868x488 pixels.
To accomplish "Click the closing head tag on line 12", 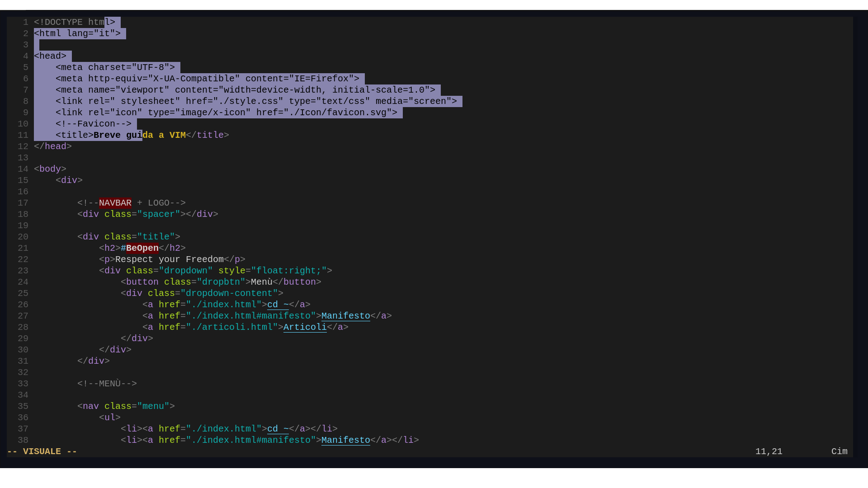I will tap(53, 146).
